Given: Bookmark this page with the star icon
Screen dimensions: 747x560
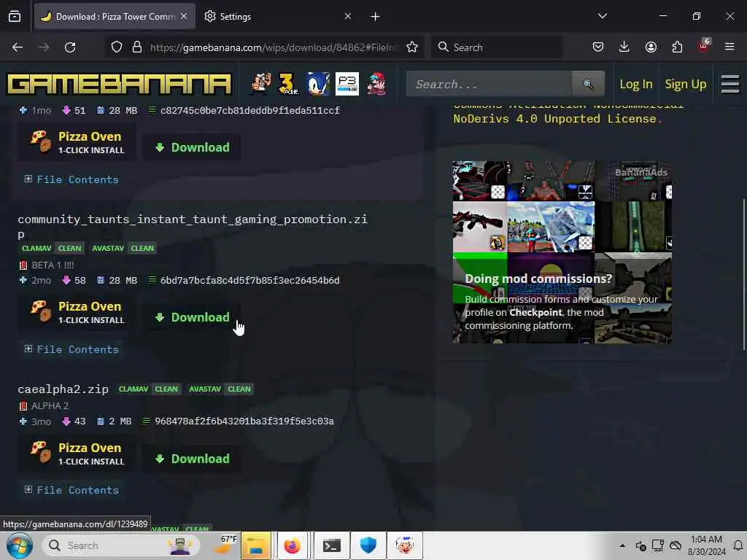Looking at the screenshot, I should click(x=412, y=47).
